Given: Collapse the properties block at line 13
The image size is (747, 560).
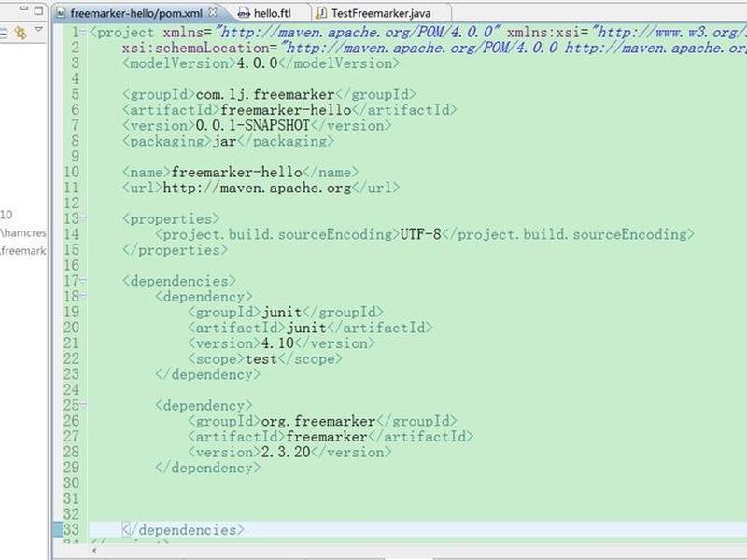Looking at the screenshot, I should (x=83, y=218).
